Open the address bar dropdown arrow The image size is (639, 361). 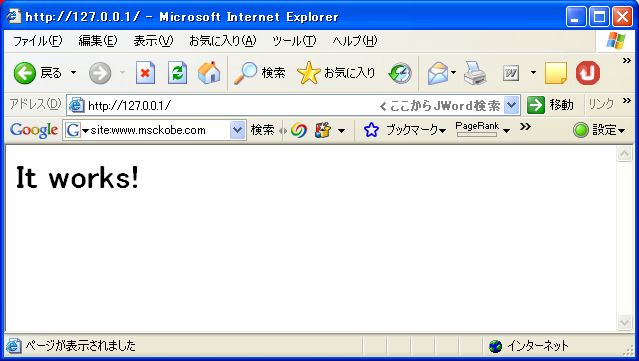[x=511, y=106]
